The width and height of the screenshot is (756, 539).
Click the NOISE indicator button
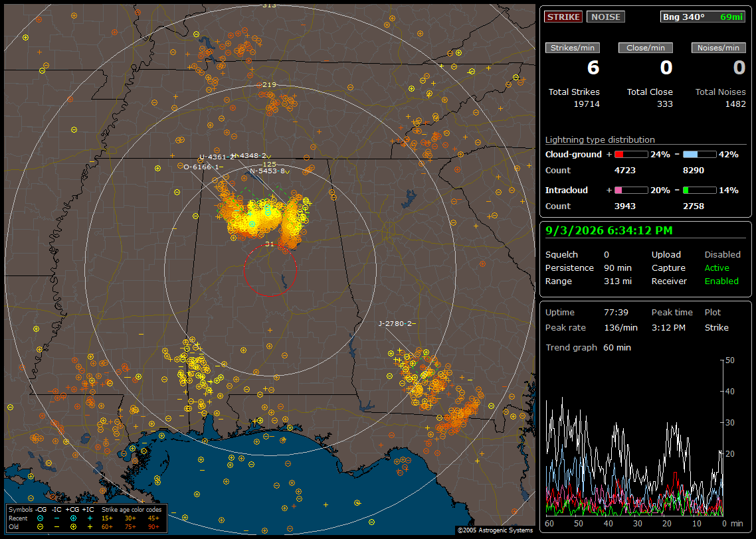click(606, 17)
